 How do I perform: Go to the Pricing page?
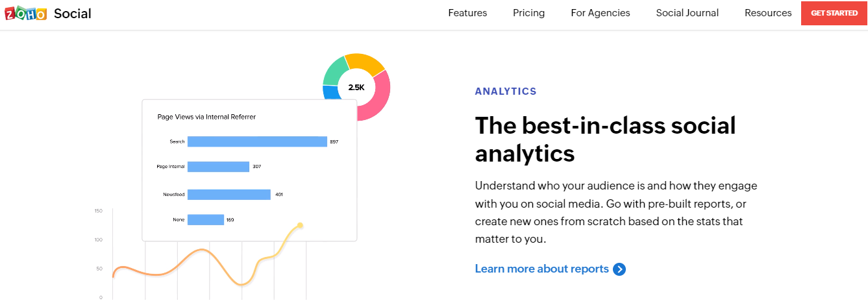tap(528, 13)
